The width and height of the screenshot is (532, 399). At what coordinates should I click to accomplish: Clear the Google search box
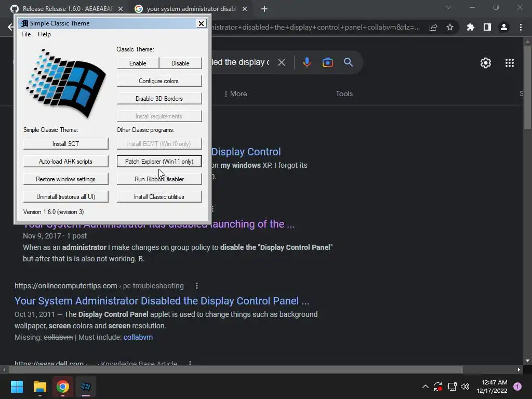(281, 62)
